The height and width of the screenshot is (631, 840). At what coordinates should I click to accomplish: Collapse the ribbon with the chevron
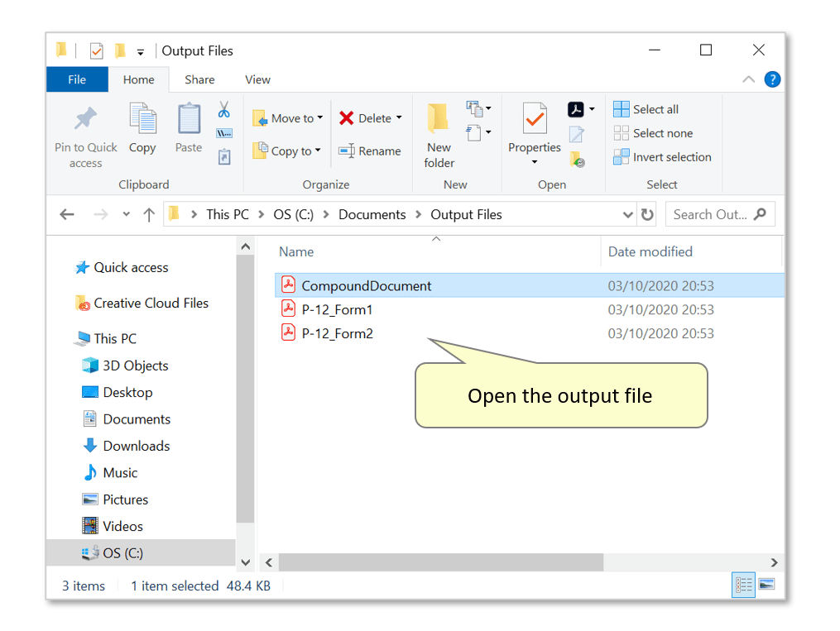(748, 79)
